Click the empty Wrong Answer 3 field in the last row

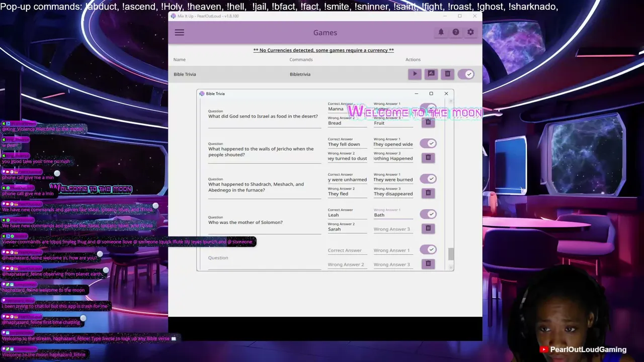[x=393, y=264]
